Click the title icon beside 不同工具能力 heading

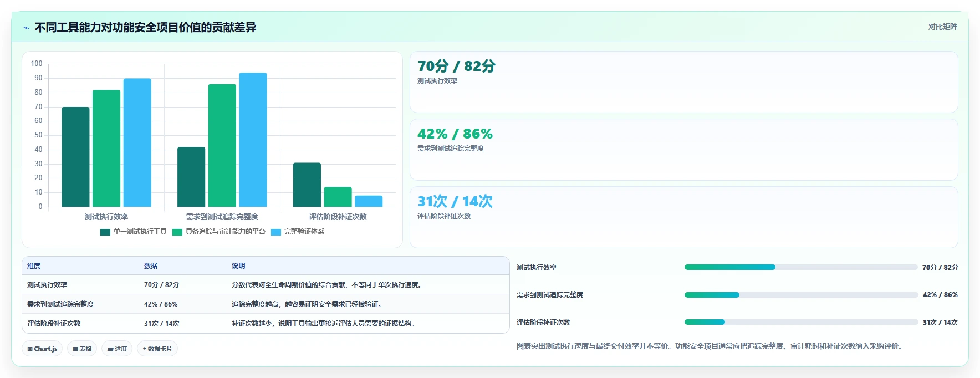pyautogui.click(x=26, y=28)
